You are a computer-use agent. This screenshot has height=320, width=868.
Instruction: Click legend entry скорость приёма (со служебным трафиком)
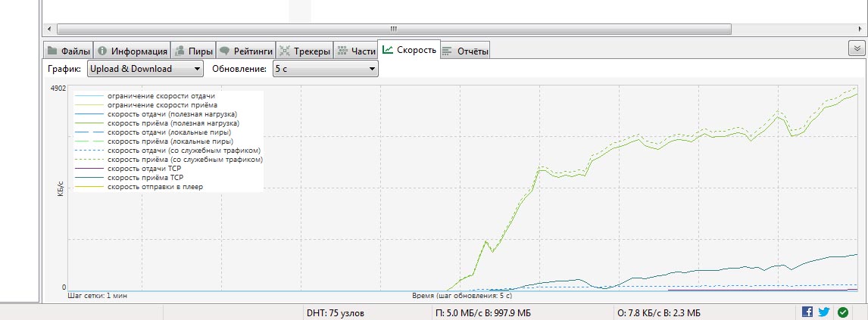pos(185,160)
